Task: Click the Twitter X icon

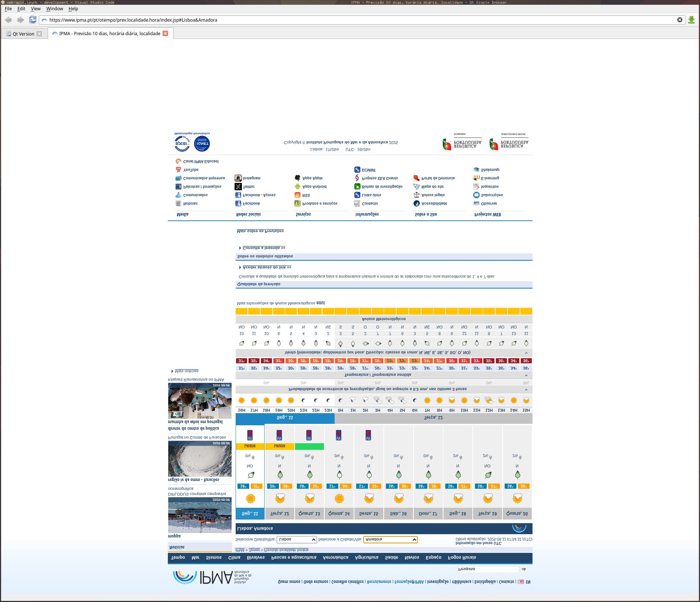Action: [x=238, y=186]
